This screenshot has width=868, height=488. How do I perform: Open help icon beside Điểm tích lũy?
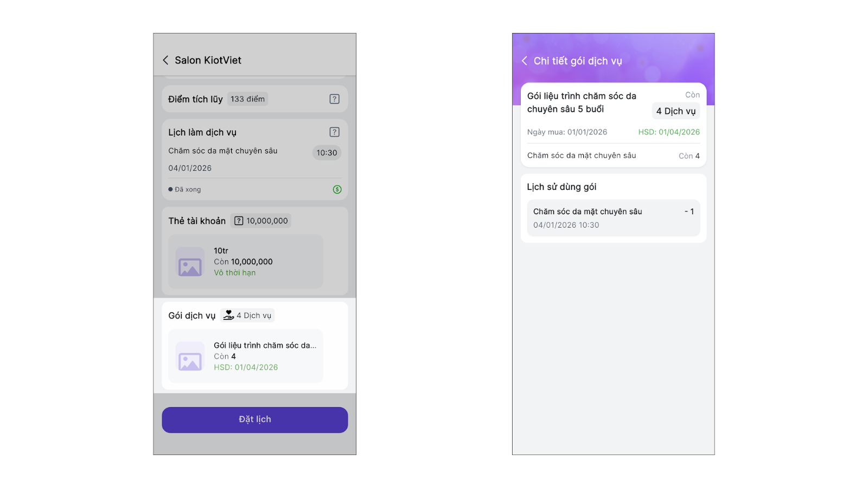tap(334, 99)
